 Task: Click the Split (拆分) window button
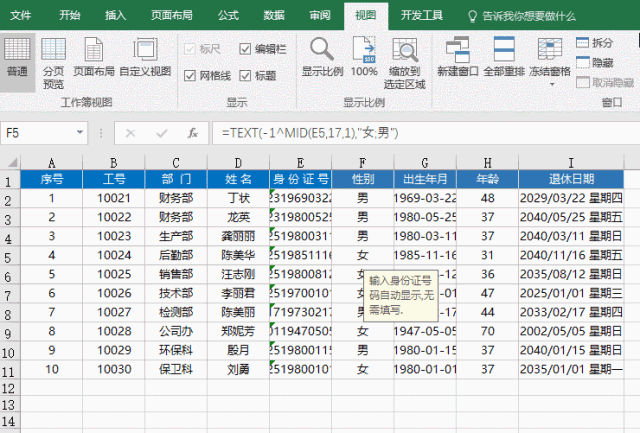pyautogui.click(x=595, y=42)
